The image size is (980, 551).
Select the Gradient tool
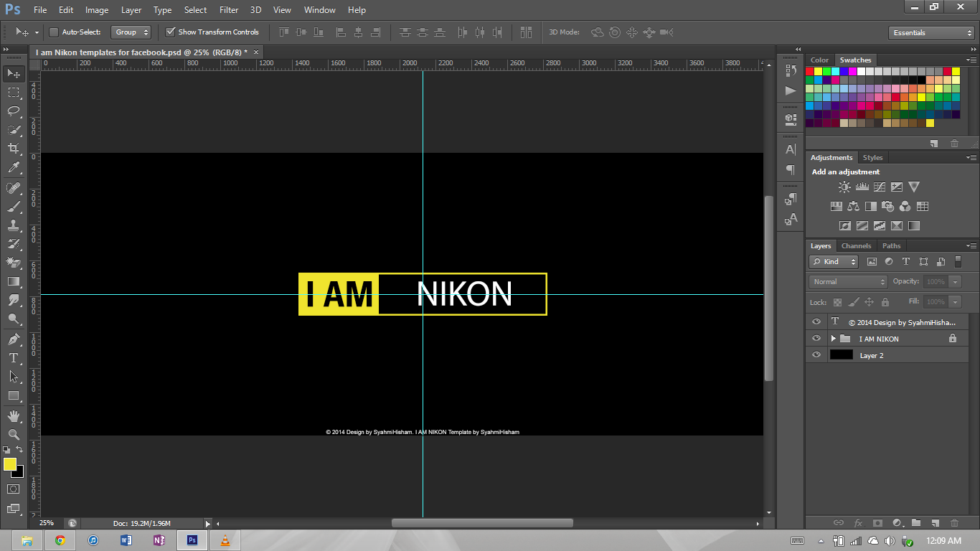pyautogui.click(x=14, y=281)
